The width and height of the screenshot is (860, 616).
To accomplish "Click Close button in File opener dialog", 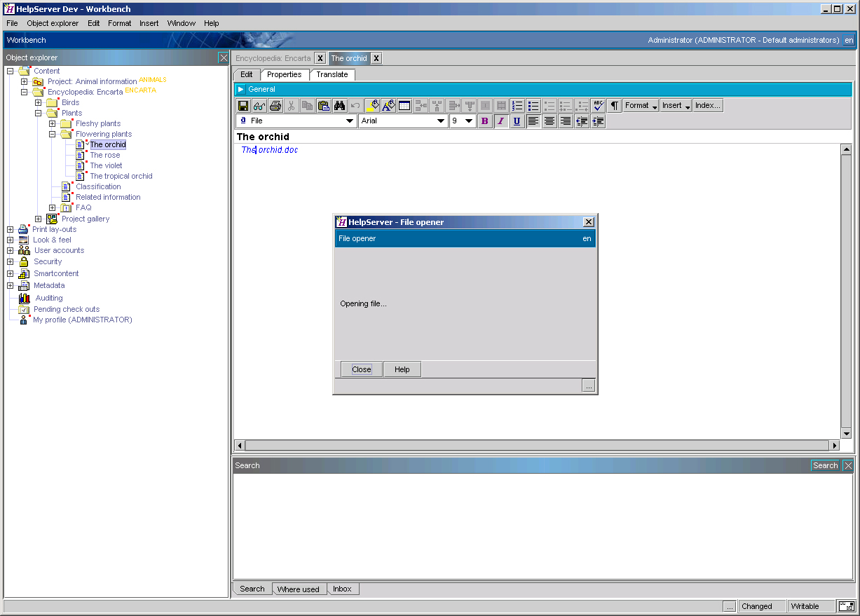I will (x=362, y=369).
